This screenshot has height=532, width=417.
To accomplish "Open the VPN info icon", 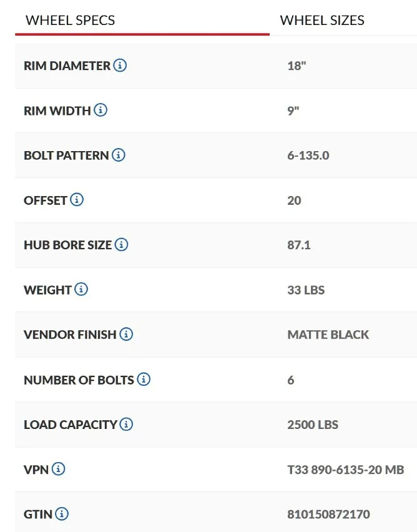I will (x=59, y=470).
